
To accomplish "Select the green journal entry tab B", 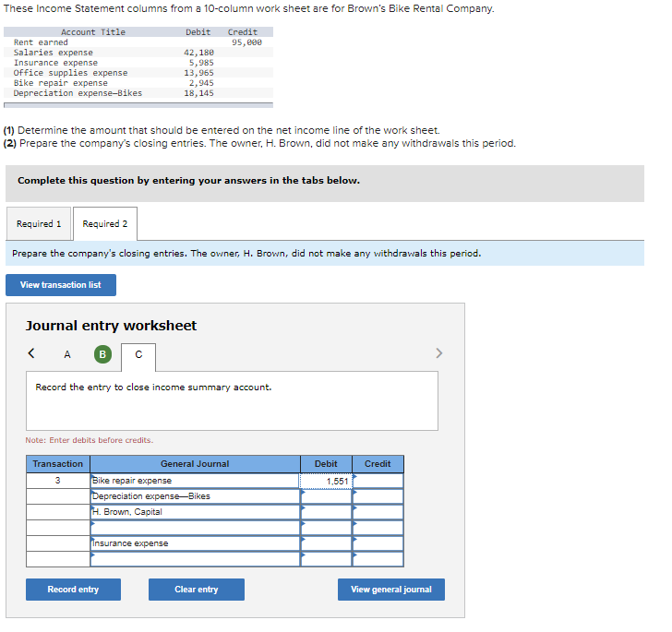I will pos(102,354).
